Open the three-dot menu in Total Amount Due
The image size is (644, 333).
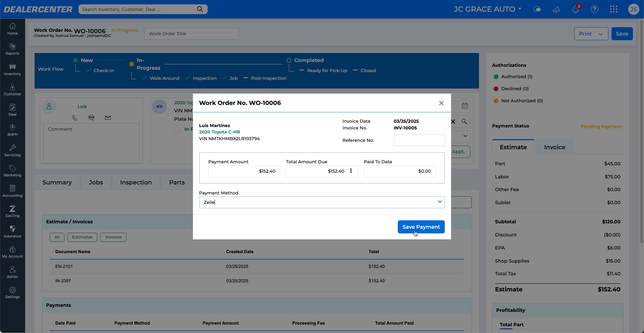(x=351, y=171)
